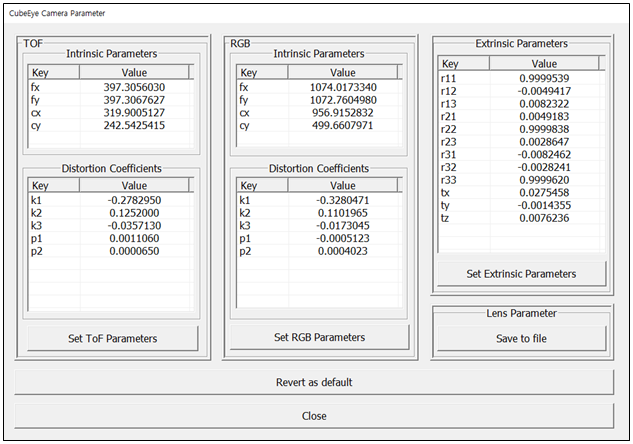The height and width of the screenshot is (444, 633).
Task: Click the Set ToF Parameters button
Action: [x=113, y=338]
